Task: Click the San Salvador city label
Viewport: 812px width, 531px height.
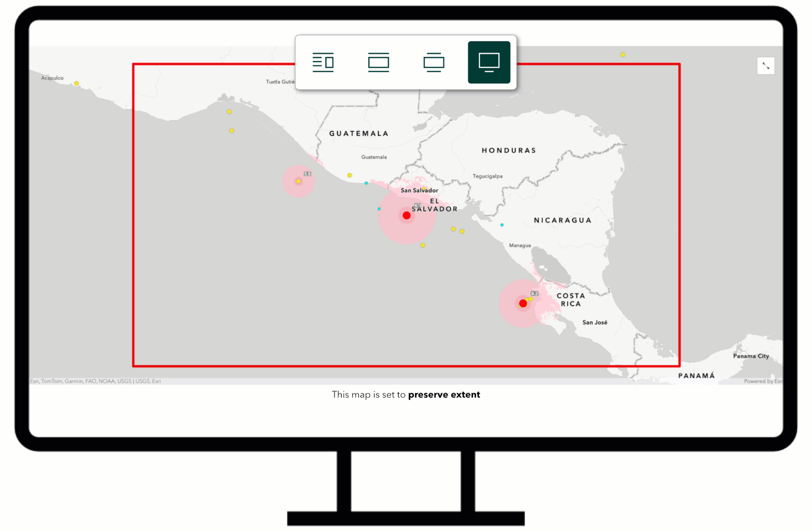Action: 419,190
